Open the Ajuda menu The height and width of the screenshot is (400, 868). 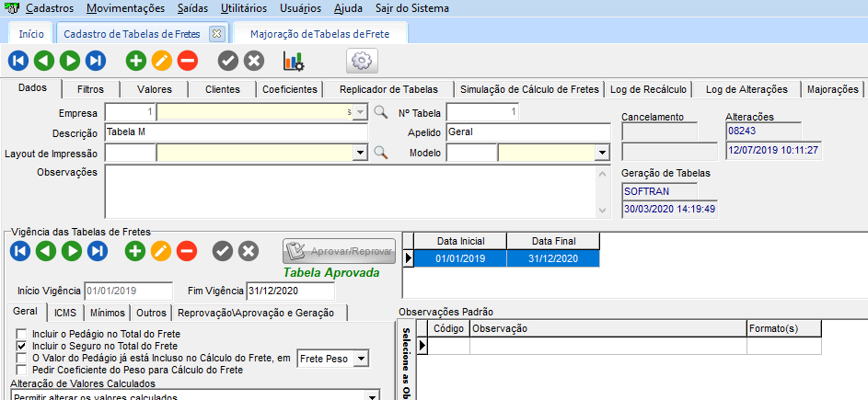click(x=348, y=8)
